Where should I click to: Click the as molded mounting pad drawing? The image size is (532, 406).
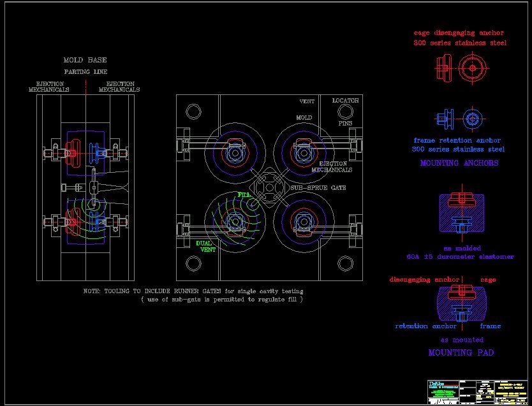click(x=461, y=214)
